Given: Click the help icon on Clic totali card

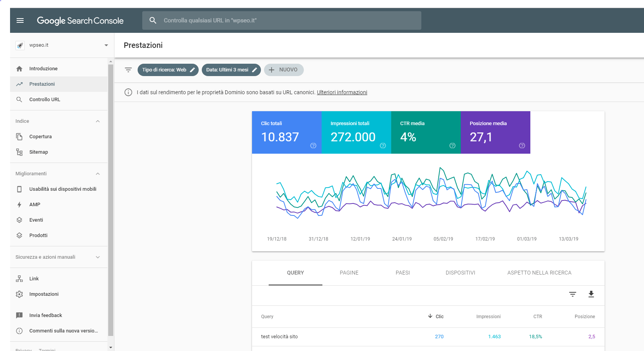Looking at the screenshot, I should pyautogui.click(x=313, y=146).
